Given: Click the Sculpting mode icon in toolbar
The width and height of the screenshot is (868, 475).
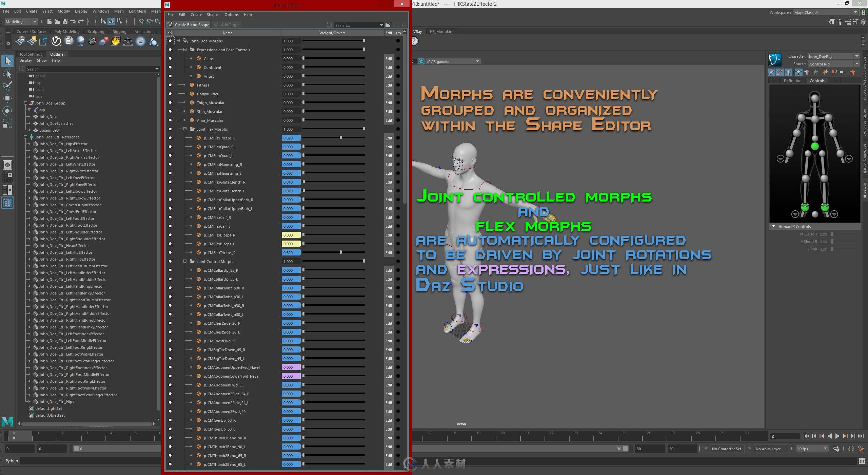Looking at the screenshot, I should click(95, 32).
